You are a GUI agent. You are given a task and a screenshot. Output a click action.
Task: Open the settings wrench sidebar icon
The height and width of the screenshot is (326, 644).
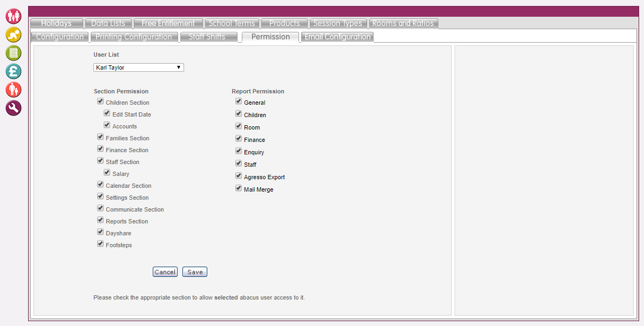tap(13, 108)
